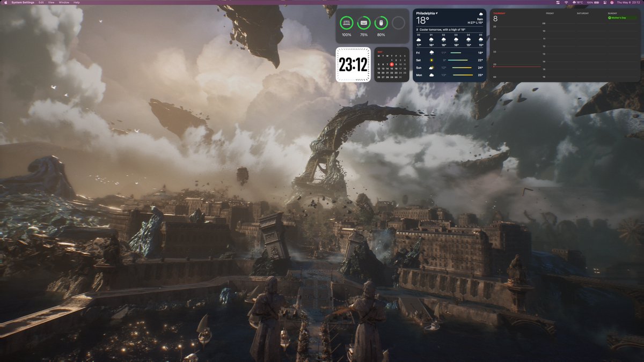Click the 12 hour label in Friday column
Screen dimensions: 644x362
[x=544, y=46]
